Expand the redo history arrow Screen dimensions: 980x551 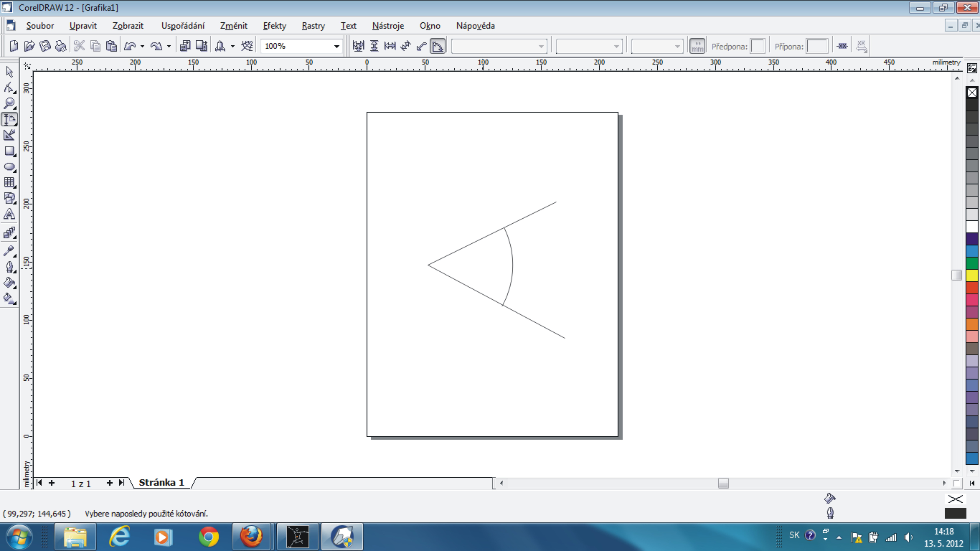[169, 46]
